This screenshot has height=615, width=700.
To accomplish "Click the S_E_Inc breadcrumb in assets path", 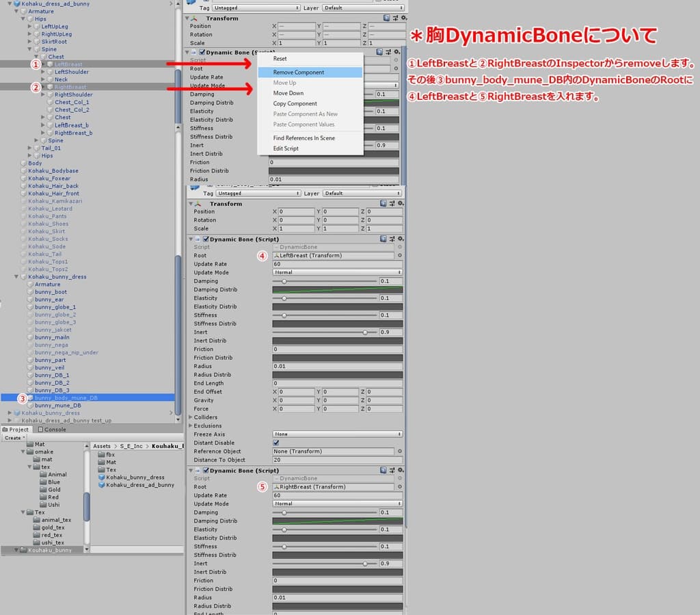I will 131,446.
